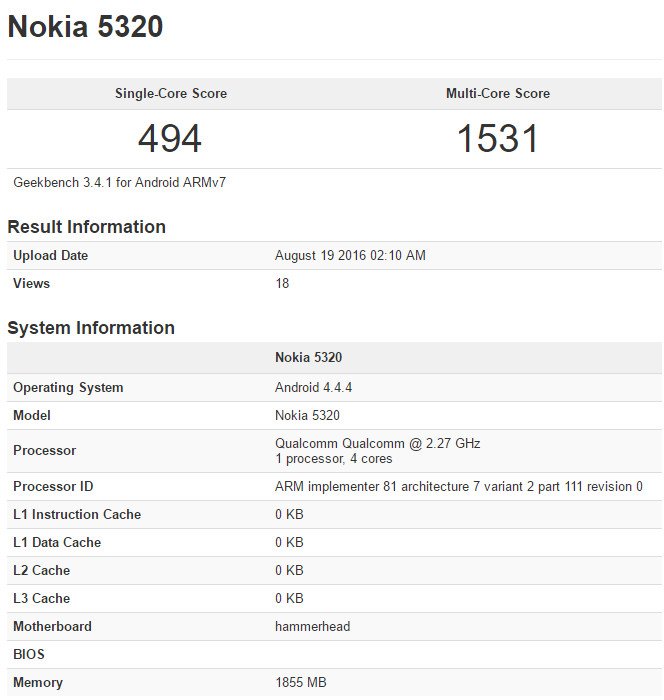Screen dimensions: 664x700
Task: Select the single-core score value 494
Action: (x=170, y=139)
